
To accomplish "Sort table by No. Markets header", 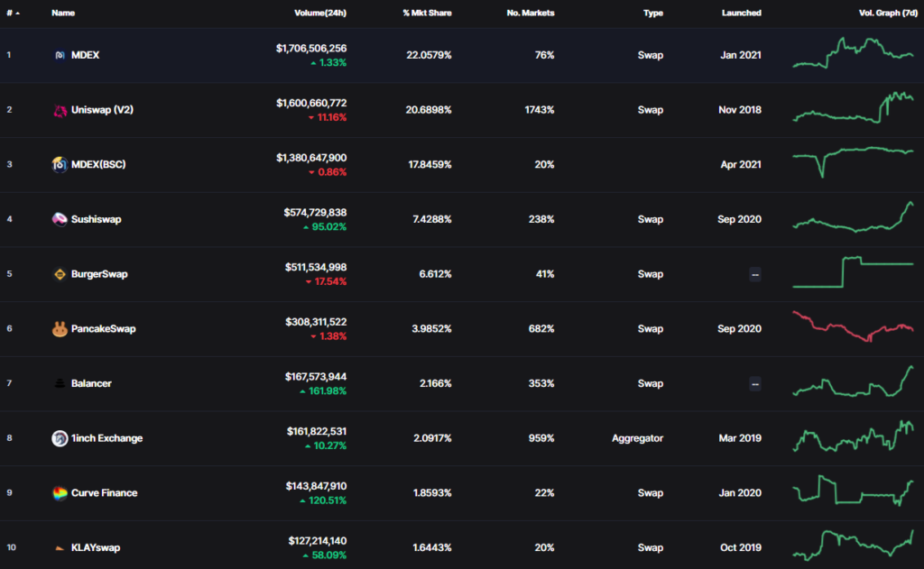I will point(531,13).
